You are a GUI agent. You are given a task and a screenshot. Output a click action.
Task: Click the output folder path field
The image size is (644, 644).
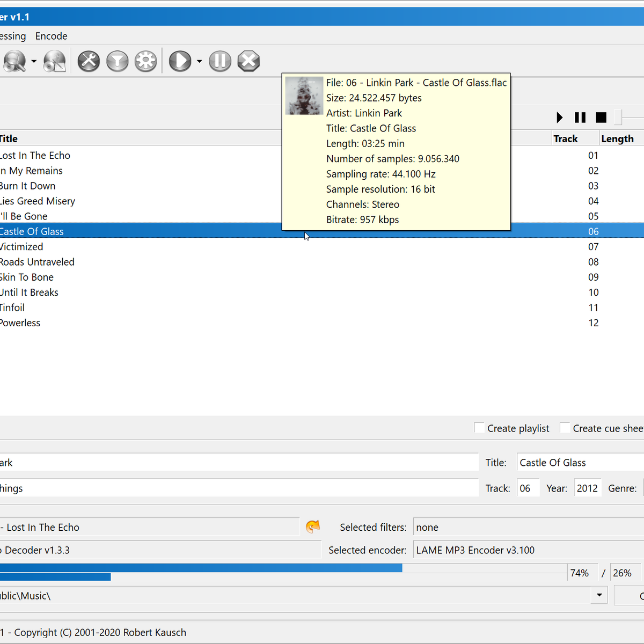tap(295, 596)
